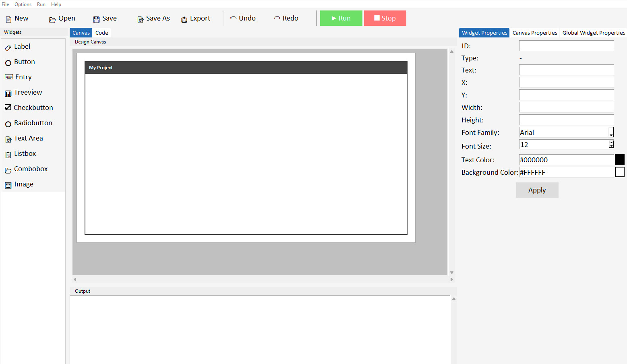Image resolution: width=627 pixels, height=364 pixels.
Task: Select the Checkbutton widget from the palette
Action: click(33, 108)
